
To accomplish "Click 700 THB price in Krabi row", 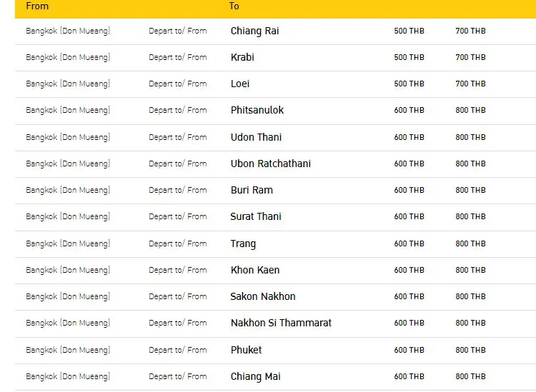I will coord(470,57).
